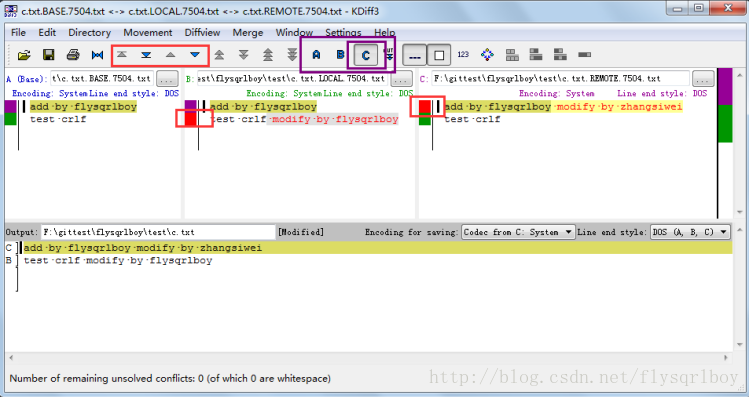Open the Help menu
Image resolution: width=750 pixels, height=397 pixels.
point(385,33)
